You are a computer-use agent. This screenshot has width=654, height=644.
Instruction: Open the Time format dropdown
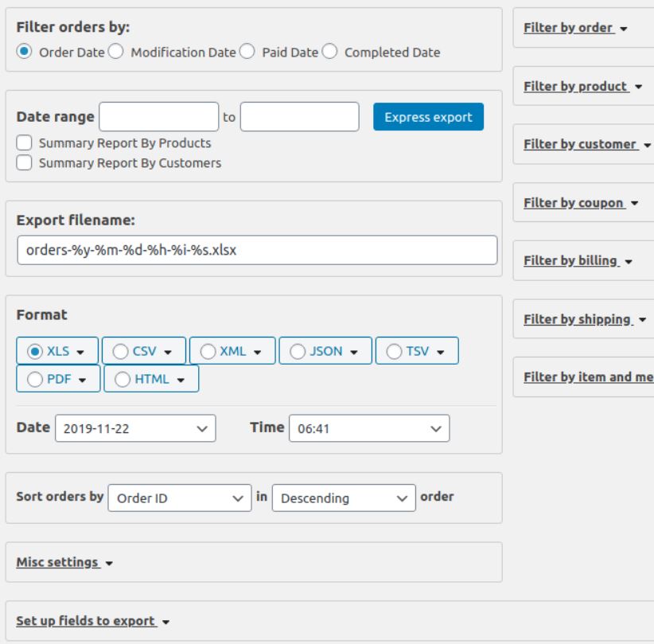point(368,428)
